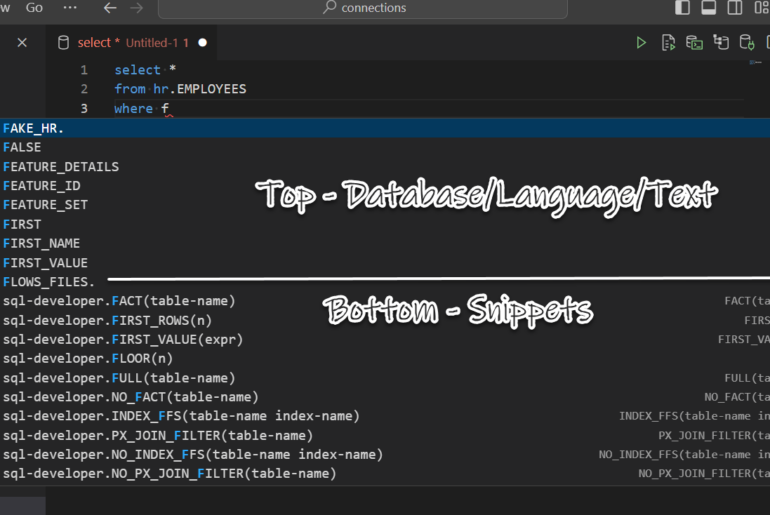Insert sql-developer.FULL(table-name) snippet
This screenshot has width=770, height=515.
click(385, 378)
